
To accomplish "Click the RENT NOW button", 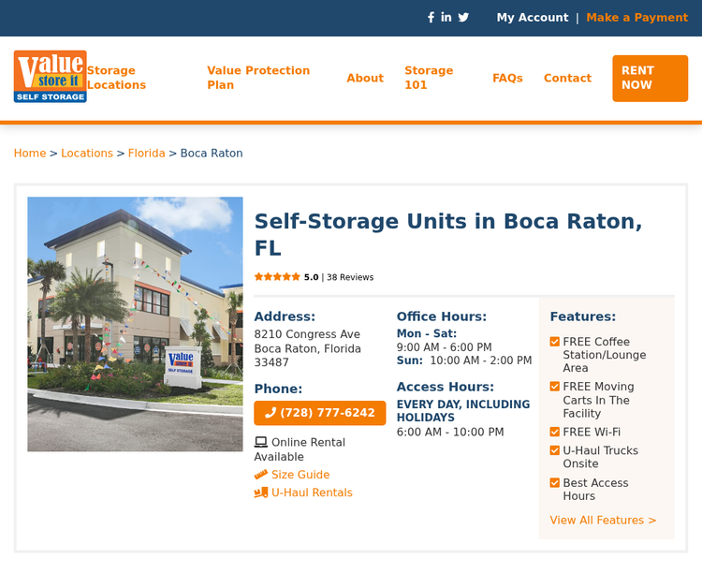I will tap(651, 79).
